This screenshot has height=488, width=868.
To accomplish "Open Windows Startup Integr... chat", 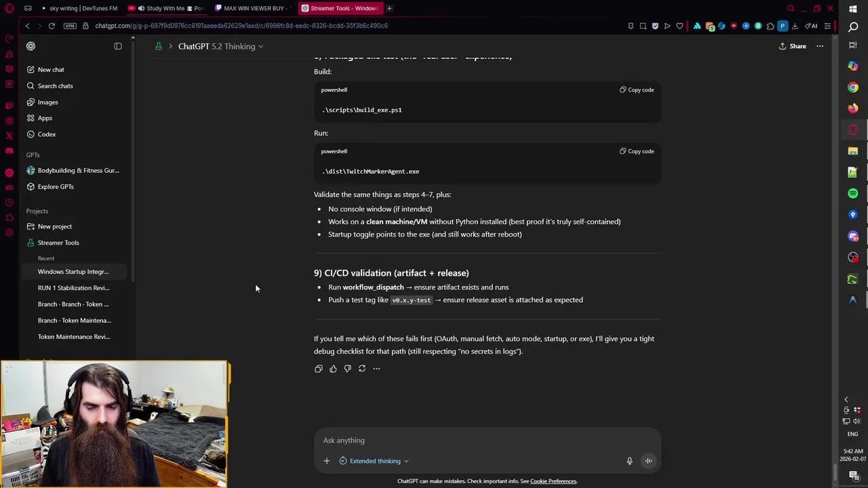I will (x=75, y=272).
